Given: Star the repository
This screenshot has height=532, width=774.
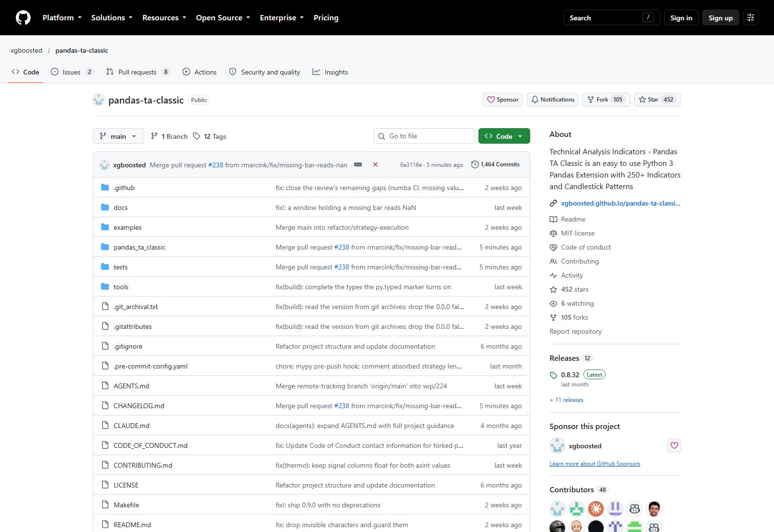Looking at the screenshot, I should tap(657, 100).
